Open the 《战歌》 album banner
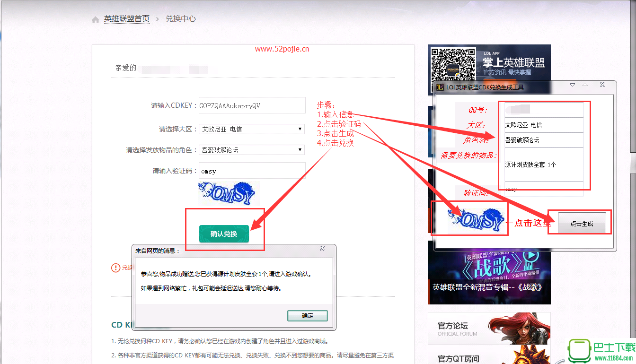The width and height of the screenshot is (636, 364). [x=489, y=272]
